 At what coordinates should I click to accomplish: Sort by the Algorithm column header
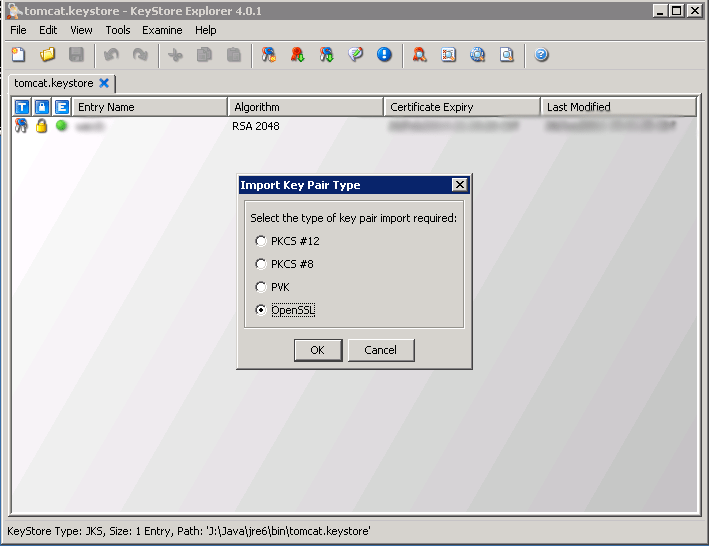[x=306, y=107]
